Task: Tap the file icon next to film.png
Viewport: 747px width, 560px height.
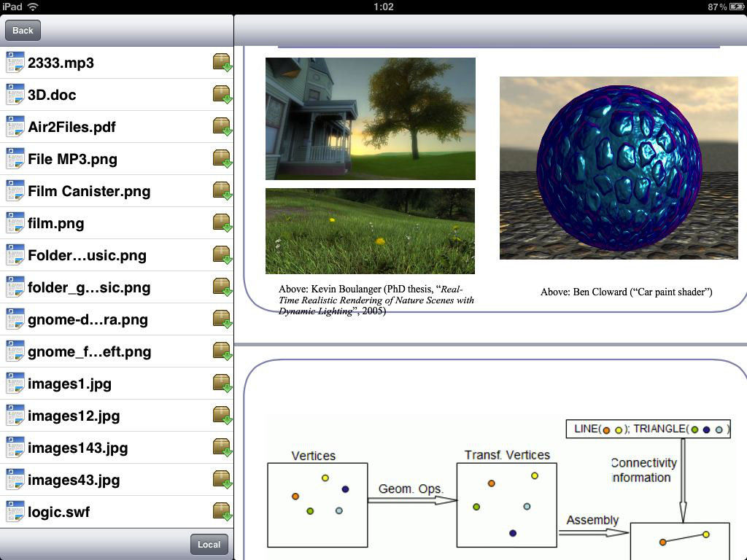Action: pos(15,223)
